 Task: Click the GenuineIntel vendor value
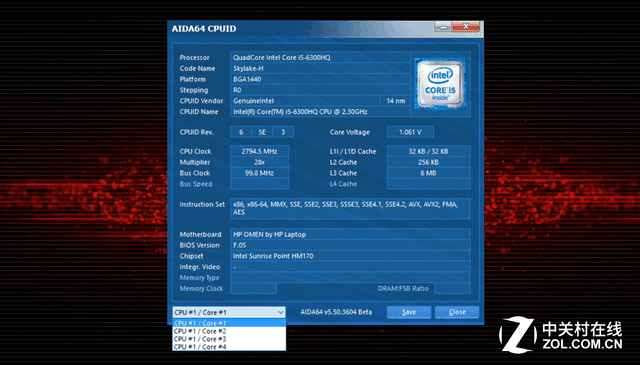point(305,101)
